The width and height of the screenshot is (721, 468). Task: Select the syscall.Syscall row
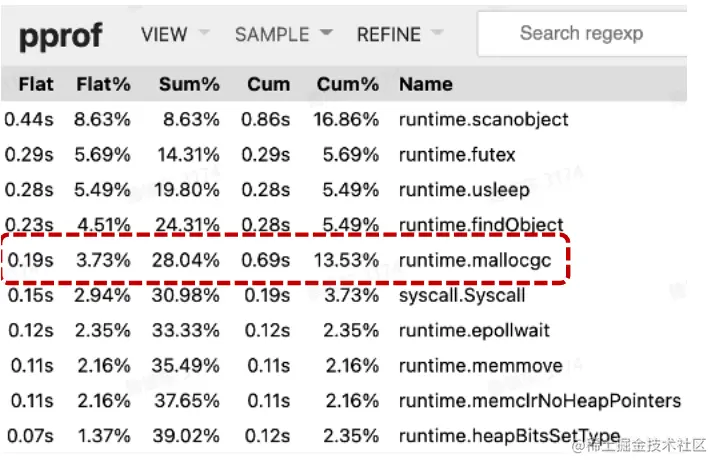click(x=462, y=296)
